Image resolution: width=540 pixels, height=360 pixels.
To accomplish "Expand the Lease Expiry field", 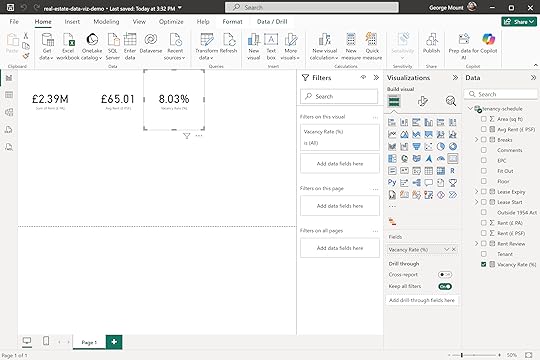I will click(477, 192).
